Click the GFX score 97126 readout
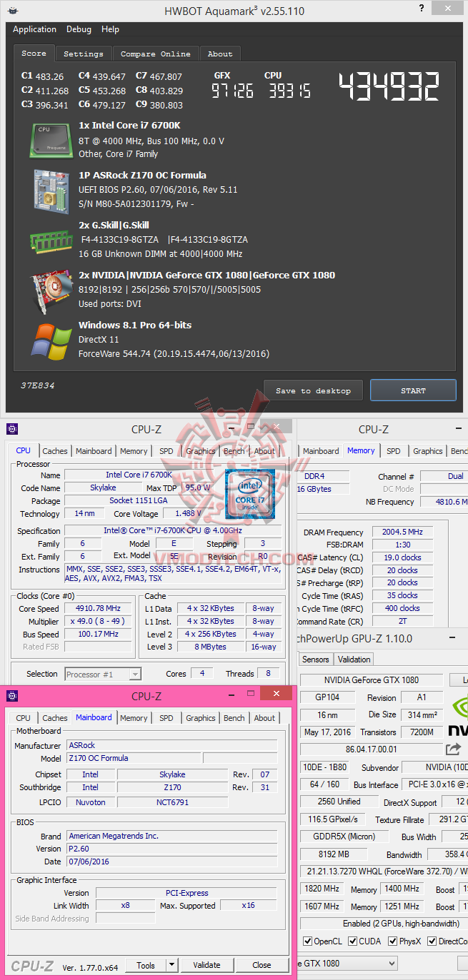Screen dimensions: 468x980 click(x=232, y=91)
